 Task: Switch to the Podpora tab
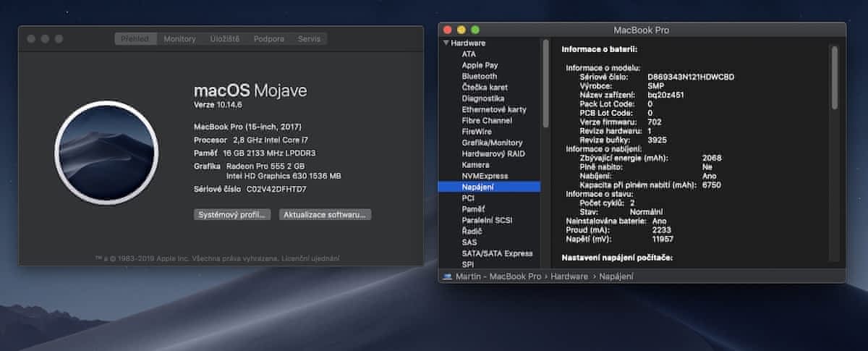coord(269,38)
